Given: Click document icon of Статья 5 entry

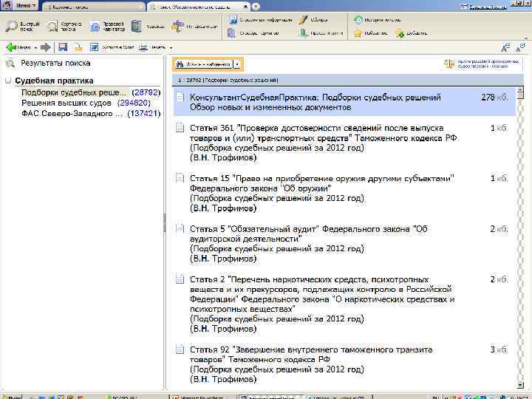Looking at the screenshot, I should [180, 228].
